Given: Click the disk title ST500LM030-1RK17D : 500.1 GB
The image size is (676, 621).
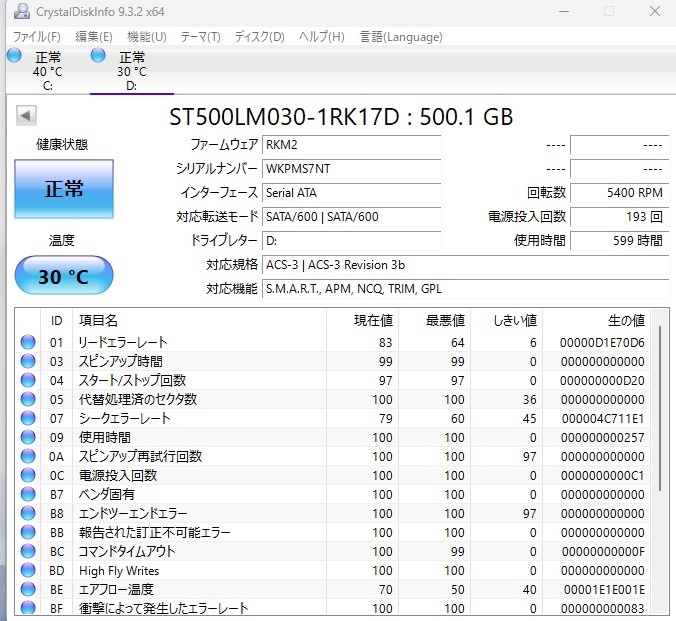Looking at the screenshot, I should point(341,116).
